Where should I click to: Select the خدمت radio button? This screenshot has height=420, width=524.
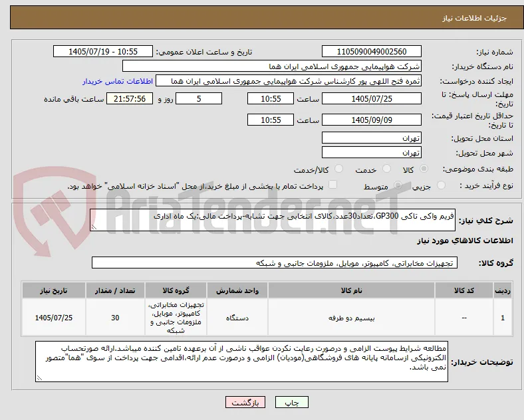386,169
